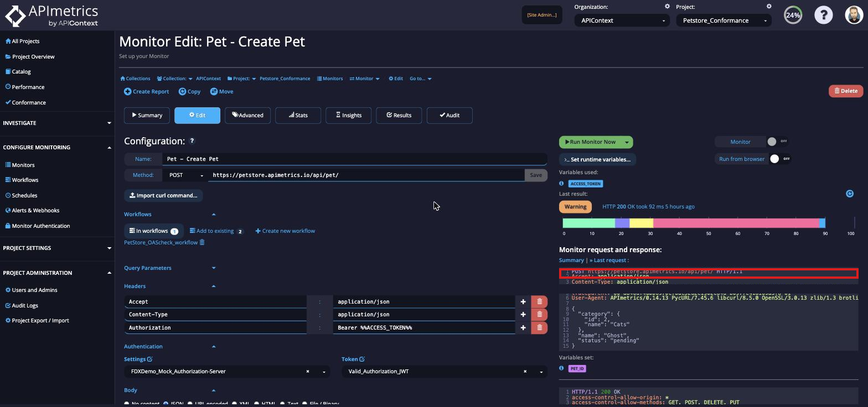Toggle the Run from browser switch
This screenshot has height=407, width=868.
point(780,159)
